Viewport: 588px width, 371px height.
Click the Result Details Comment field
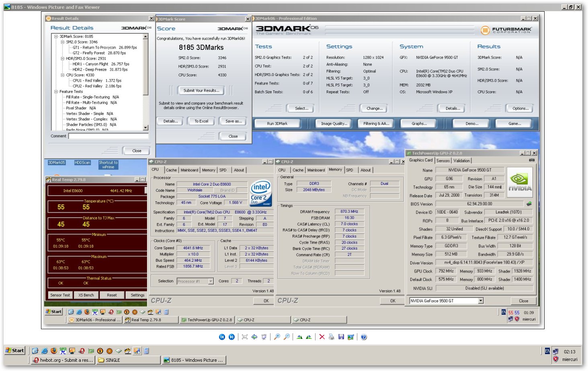[x=109, y=136]
